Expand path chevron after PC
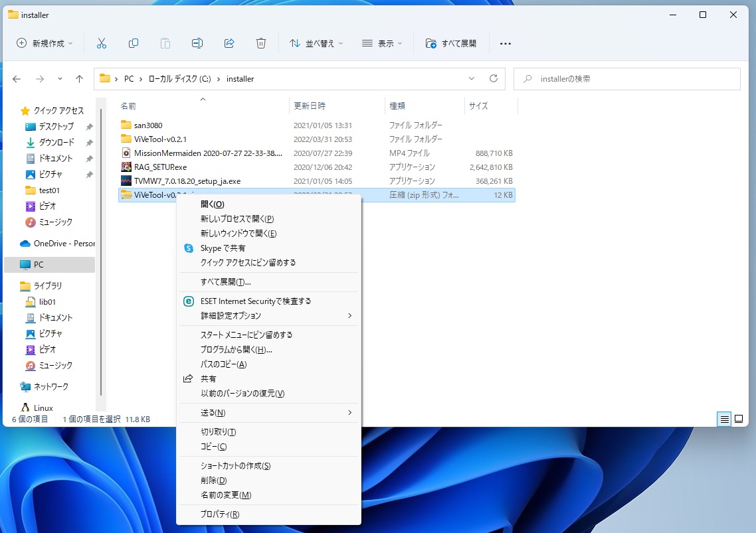756x533 pixels. pyautogui.click(x=141, y=79)
